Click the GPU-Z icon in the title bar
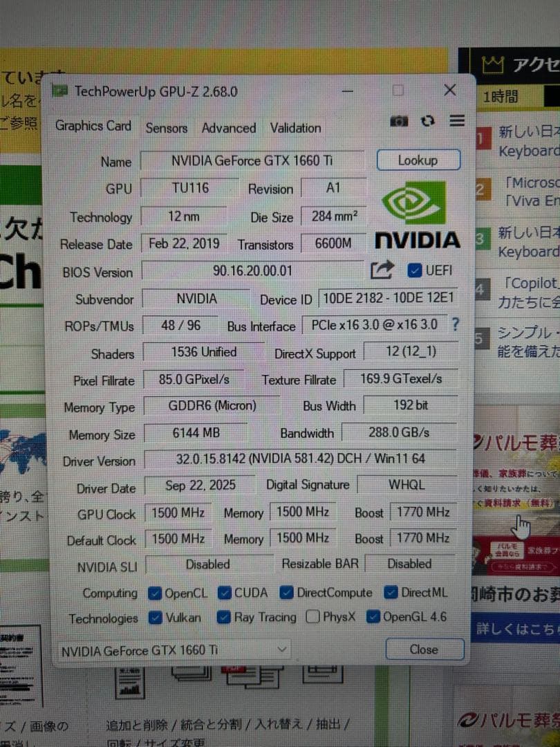Viewport: 560px width, 747px height. click(62, 91)
